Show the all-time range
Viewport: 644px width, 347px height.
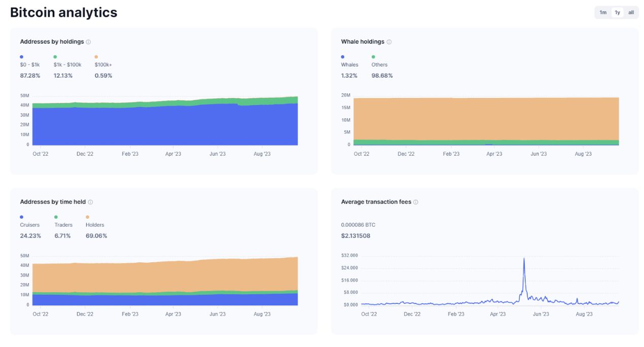[631, 13]
